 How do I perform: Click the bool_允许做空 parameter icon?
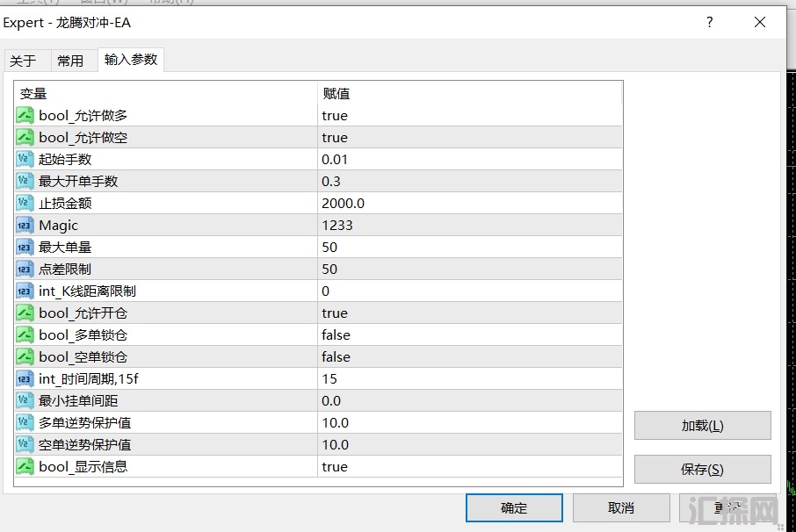click(25, 138)
